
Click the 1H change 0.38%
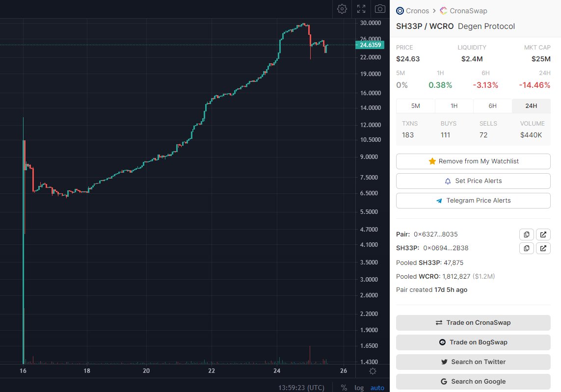[440, 85]
